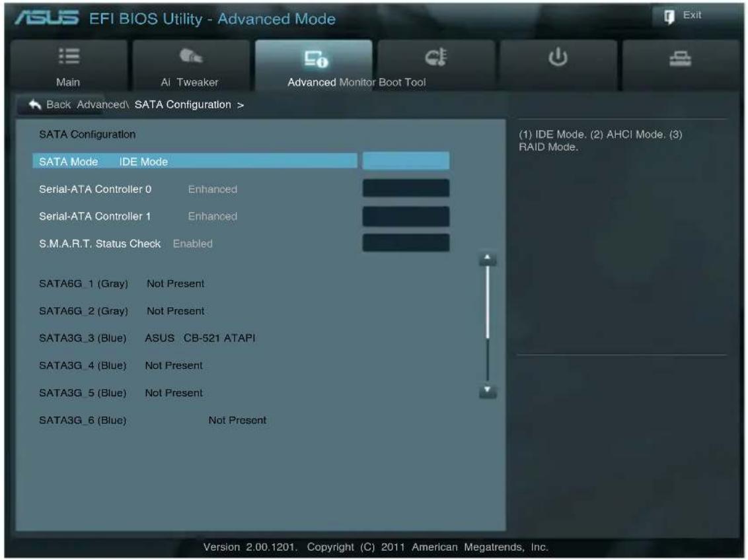Select SATA3G_3 (Blue) entry

point(83,338)
